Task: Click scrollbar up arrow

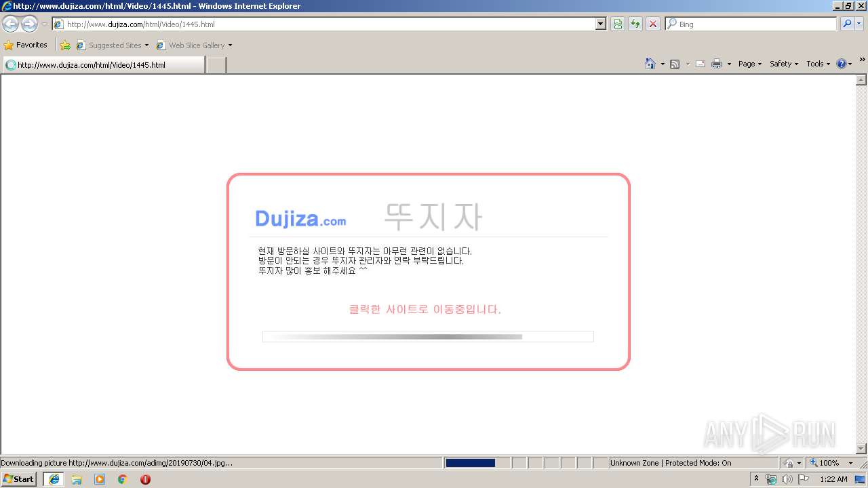Action: 862,80
